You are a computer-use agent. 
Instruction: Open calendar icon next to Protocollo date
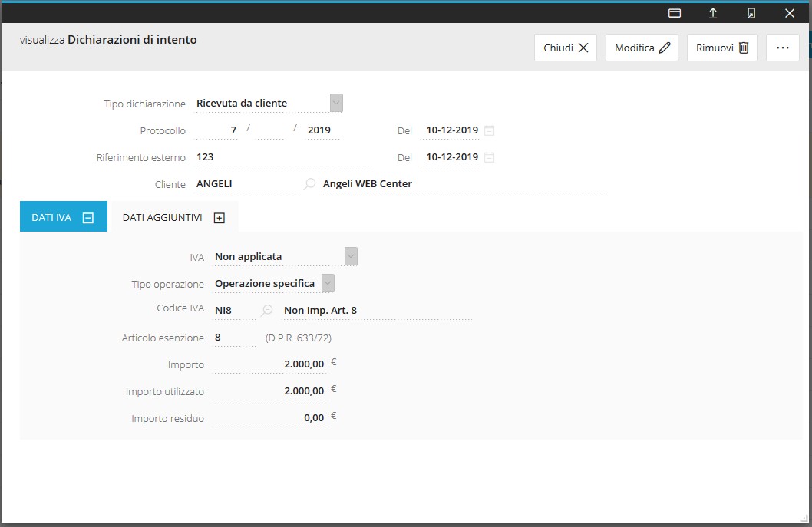[490, 130]
